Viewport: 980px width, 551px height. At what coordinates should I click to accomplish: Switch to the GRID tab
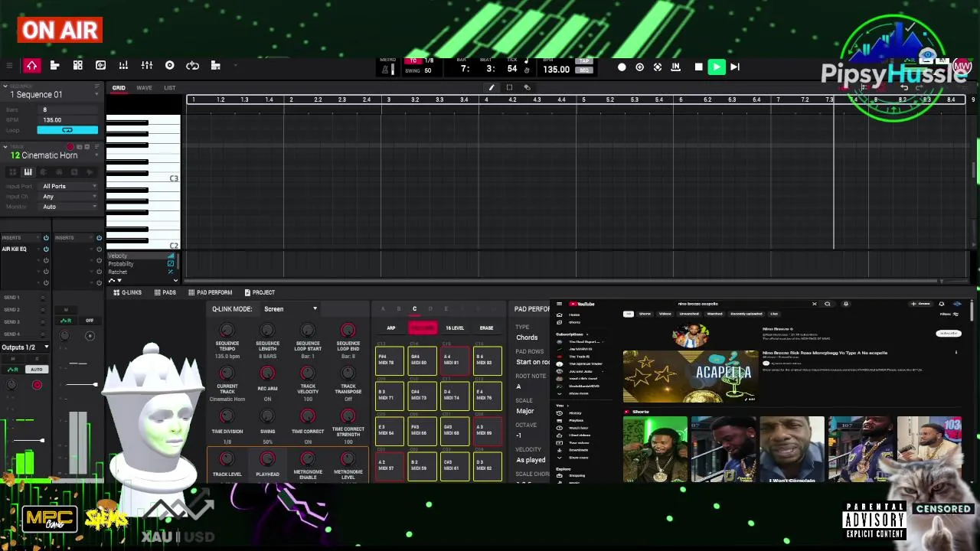[119, 88]
